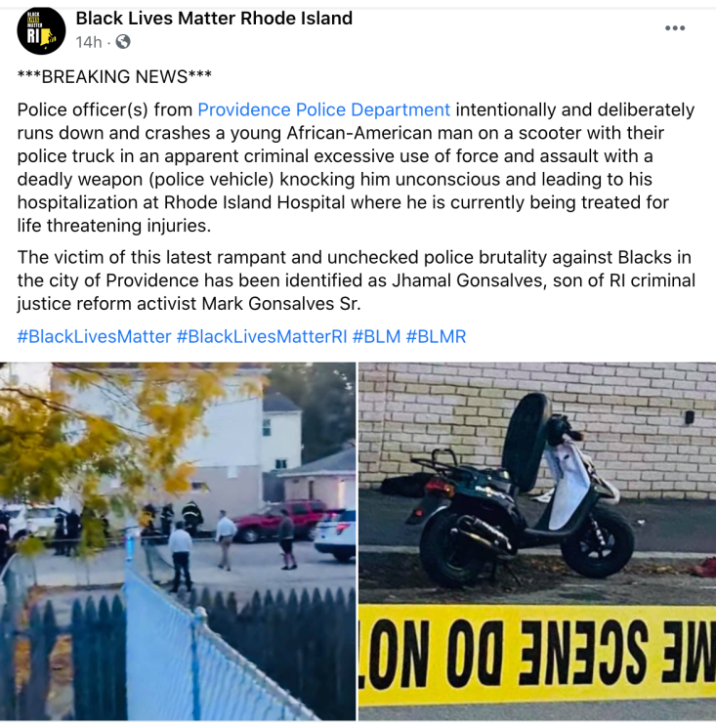Open the right photo of the scooter
This screenshot has width=716, height=728.
coord(537,541)
